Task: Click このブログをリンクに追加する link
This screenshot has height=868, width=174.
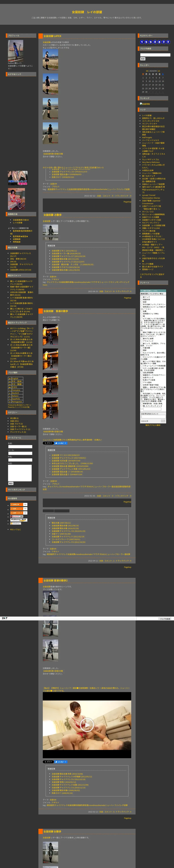Action: [152, 275]
